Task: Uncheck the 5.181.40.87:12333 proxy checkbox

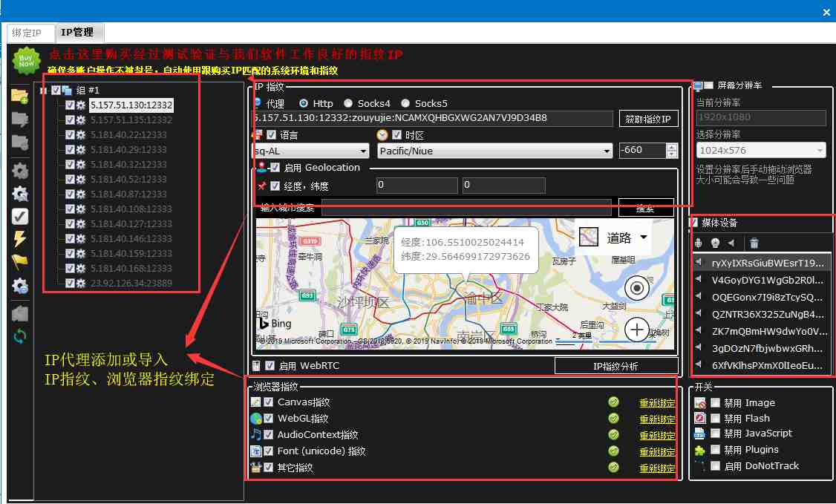Action: pos(70,194)
